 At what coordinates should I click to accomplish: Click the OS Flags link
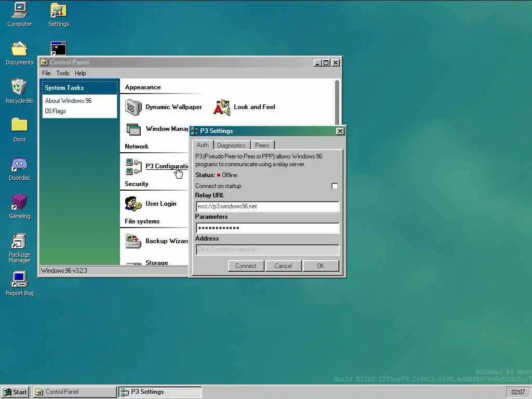55,111
